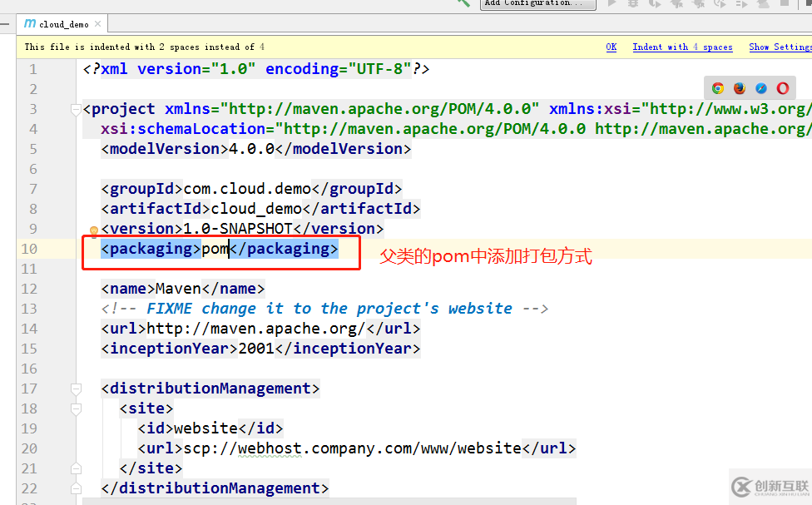This screenshot has height=505, width=812.
Task: Collapse the distributionManagement opening tag fold
Action: [x=76, y=389]
